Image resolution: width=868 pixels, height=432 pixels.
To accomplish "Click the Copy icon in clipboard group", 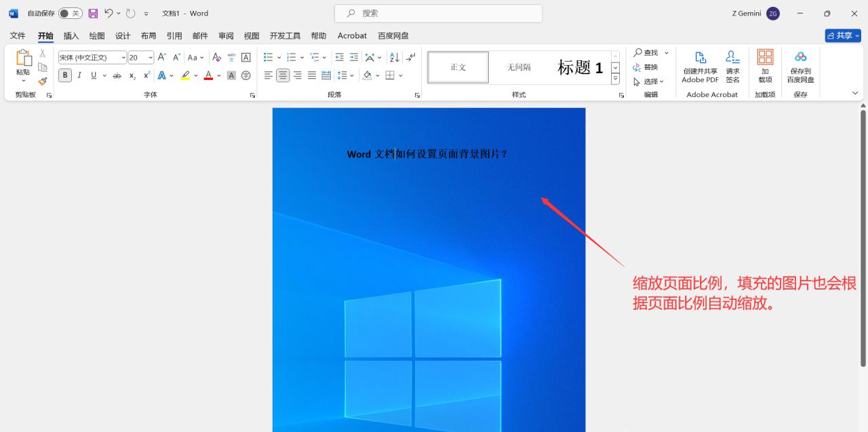I will coord(42,67).
